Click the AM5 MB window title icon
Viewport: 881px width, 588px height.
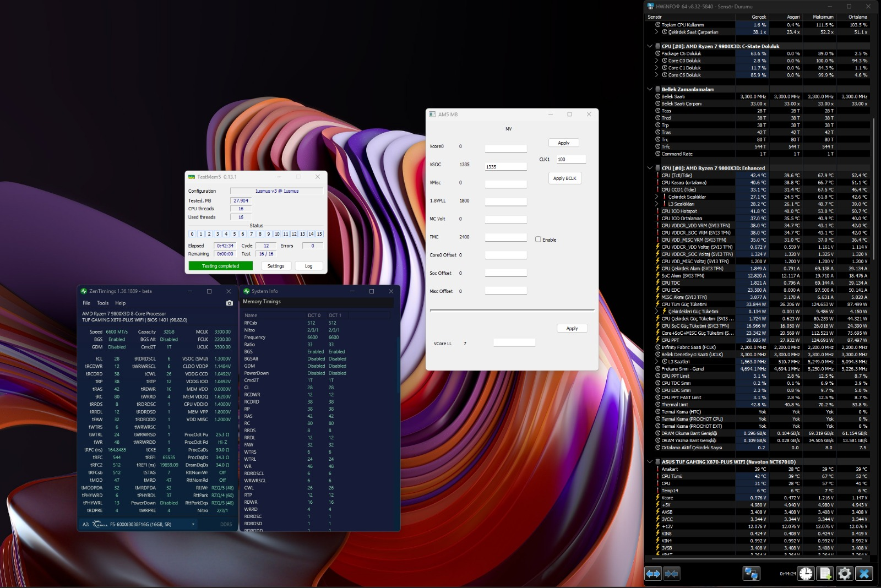point(433,115)
